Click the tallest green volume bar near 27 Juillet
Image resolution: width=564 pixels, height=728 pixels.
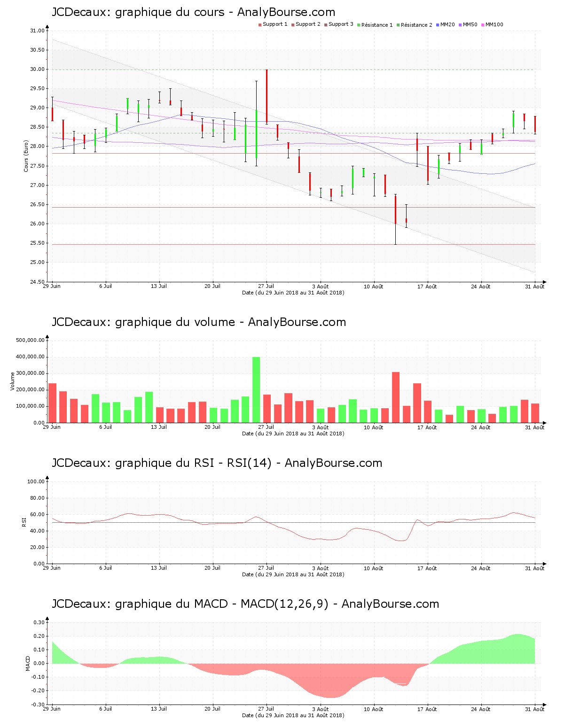coord(256,390)
